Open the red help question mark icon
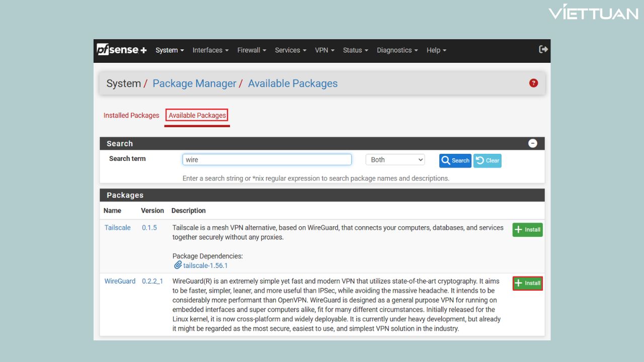 click(x=533, y=83)
